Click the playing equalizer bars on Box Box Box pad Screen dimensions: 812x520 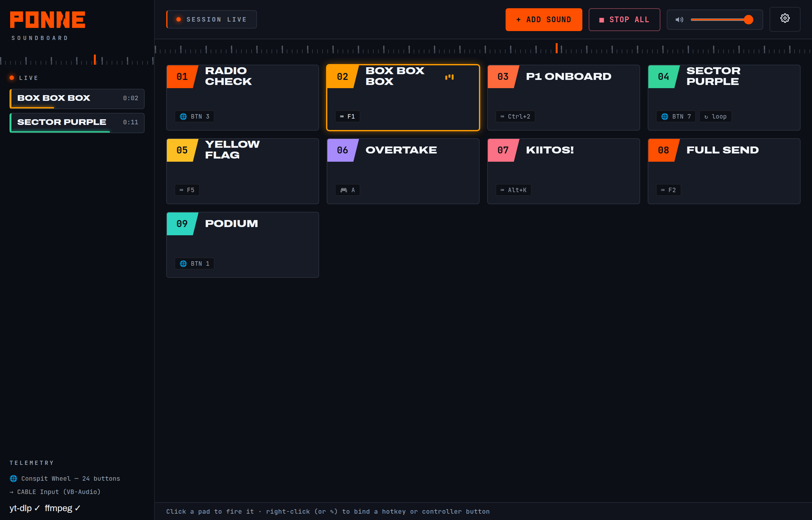point(449,77)
